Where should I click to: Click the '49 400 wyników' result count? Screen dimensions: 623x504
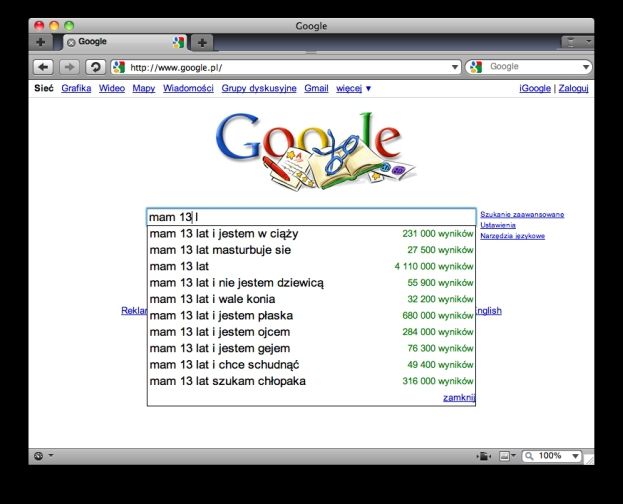point(440,364)
